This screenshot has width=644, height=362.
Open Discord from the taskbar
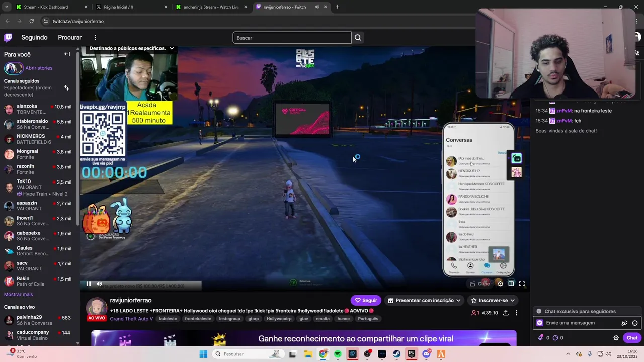tap(427, 354)
